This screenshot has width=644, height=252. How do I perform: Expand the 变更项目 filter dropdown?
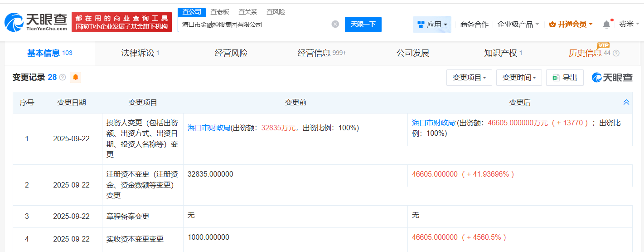[469, 78]
